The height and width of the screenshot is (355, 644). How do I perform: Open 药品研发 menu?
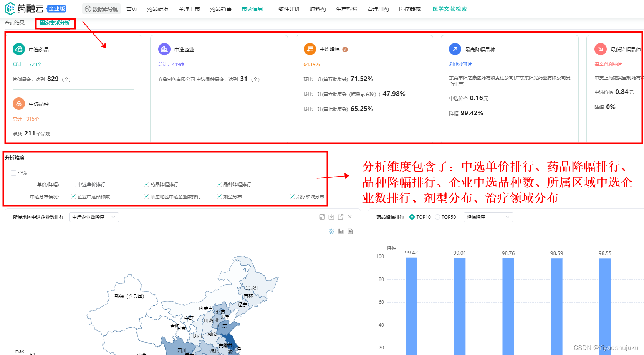tap(158, 9)
